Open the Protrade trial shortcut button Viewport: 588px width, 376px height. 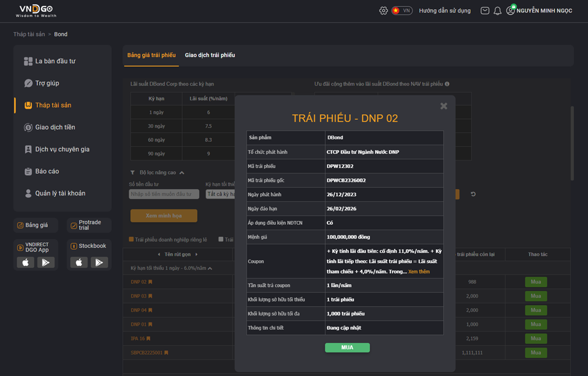tap(89, 225)
